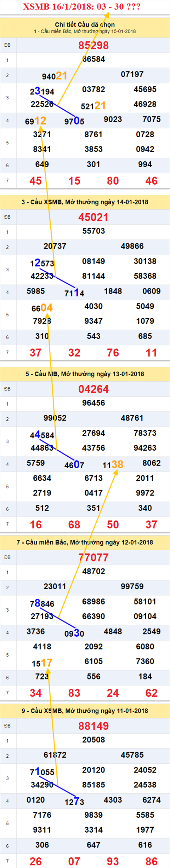Select fourth prize number 0609
This screenshot has height=868, width=170.
tap(152, 291)
